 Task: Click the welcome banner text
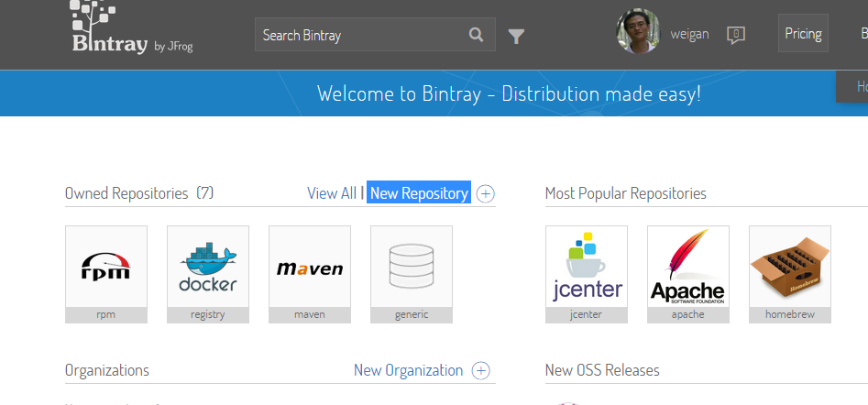tap(510, 93)
